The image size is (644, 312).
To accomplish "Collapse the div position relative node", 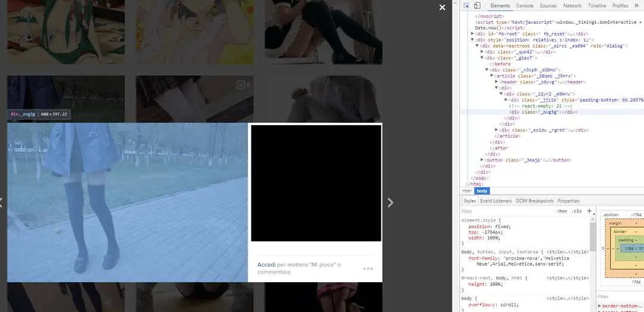I will click(472, 40).
